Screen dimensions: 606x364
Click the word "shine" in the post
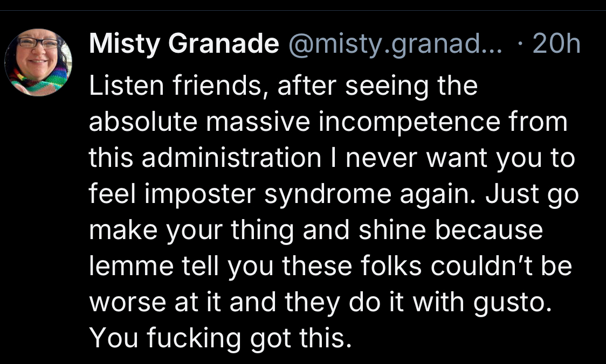392,230
